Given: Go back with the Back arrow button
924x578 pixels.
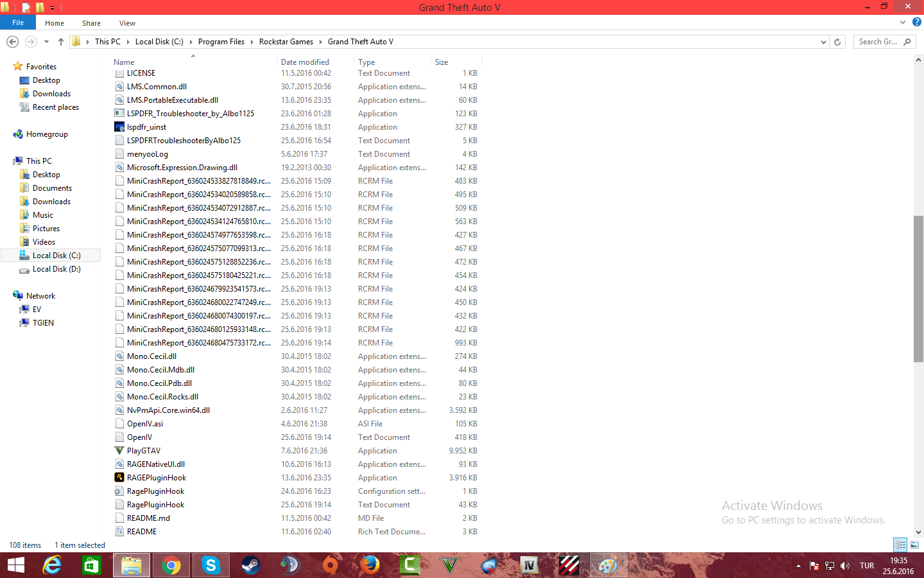Looking at the screenshot, I should tap(12, 42).
